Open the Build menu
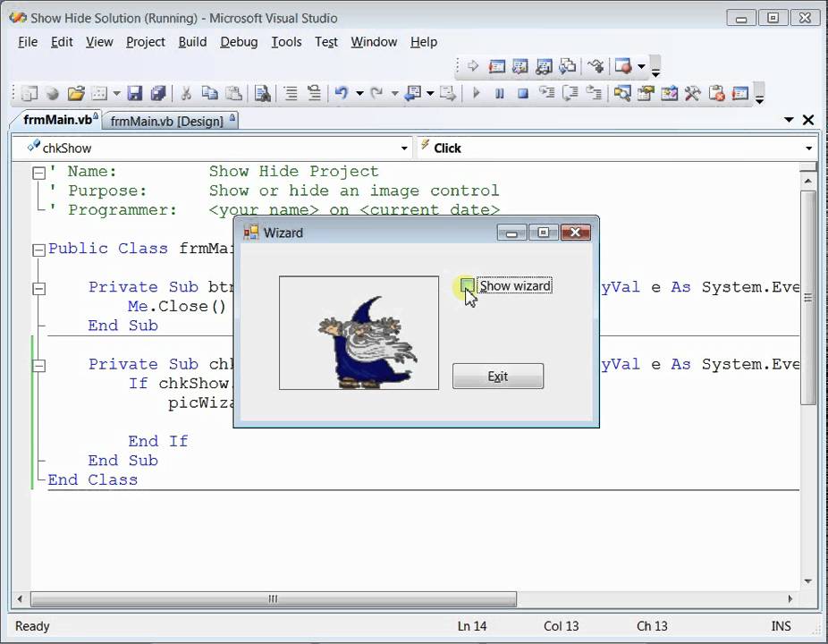Viewport: 828px width, 644px height. point(192,42)
